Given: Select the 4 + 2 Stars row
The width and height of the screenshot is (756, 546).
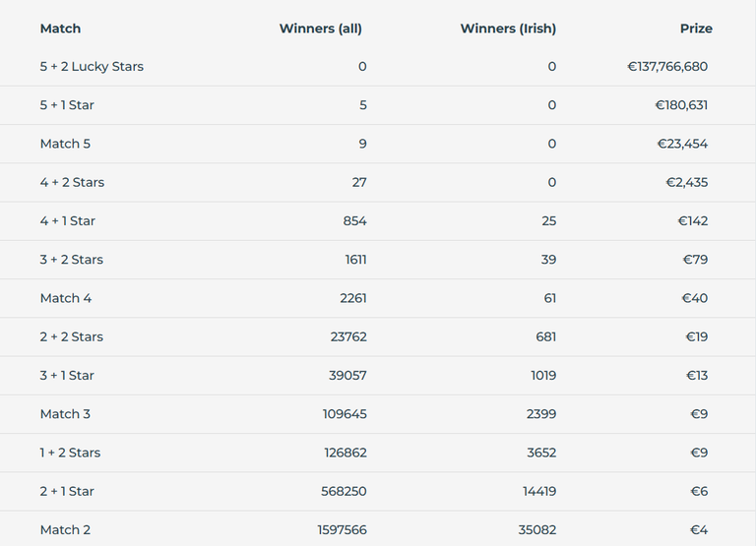Looking at the screenshot, I should tap(378, 183).
